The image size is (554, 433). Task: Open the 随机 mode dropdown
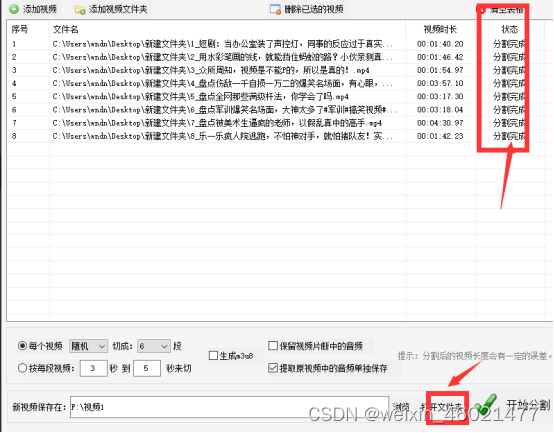88,346
